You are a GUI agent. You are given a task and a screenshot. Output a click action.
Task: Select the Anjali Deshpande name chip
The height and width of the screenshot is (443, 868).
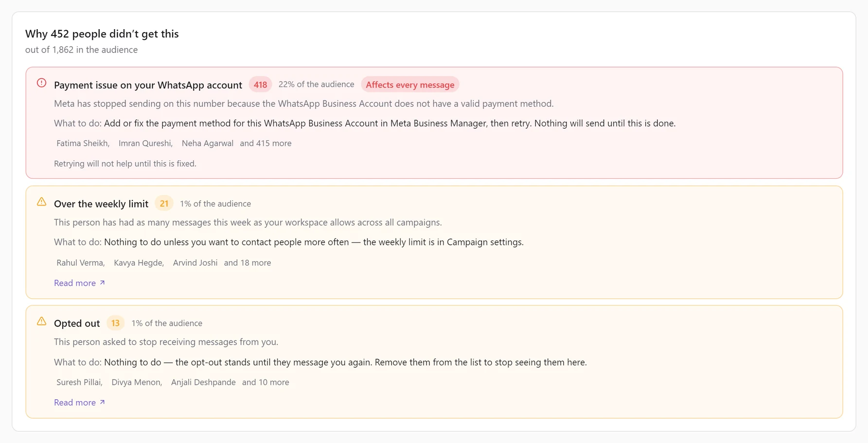[x=203, y=382]
